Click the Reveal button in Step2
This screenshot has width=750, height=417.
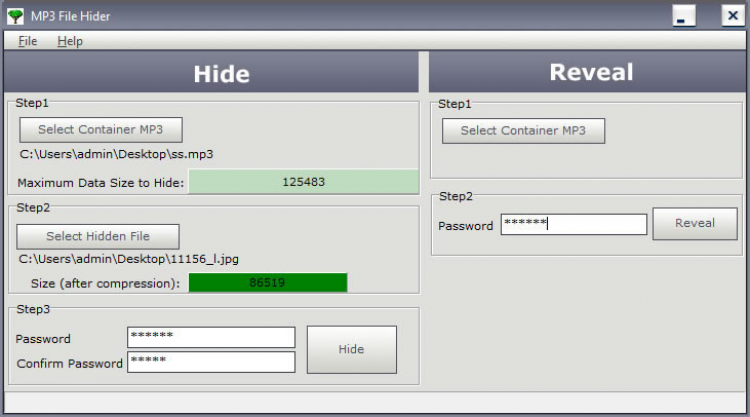[x=695, y=223]
